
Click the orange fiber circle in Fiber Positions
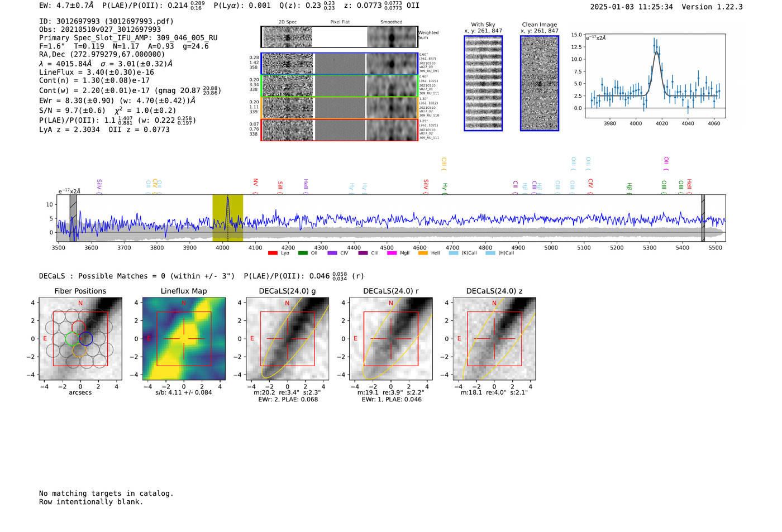pyautogui.click(x=79, y=351)
